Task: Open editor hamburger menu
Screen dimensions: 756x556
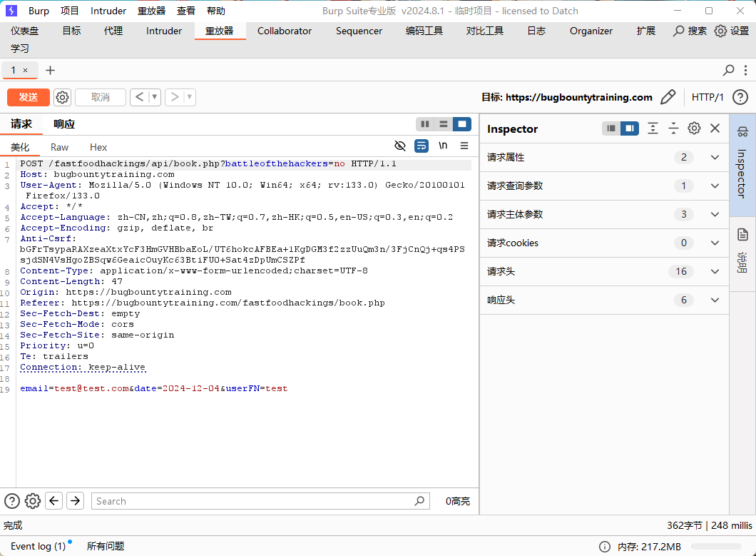Action: pos(464,146)
